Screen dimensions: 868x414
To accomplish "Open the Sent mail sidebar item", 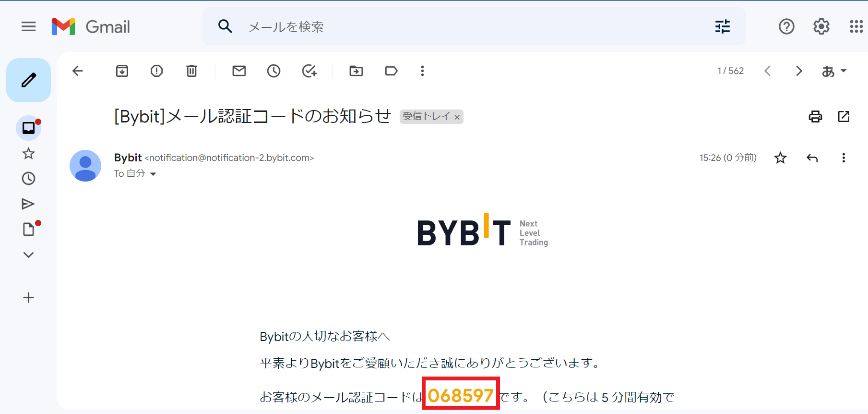I will (x=28, y=204).
